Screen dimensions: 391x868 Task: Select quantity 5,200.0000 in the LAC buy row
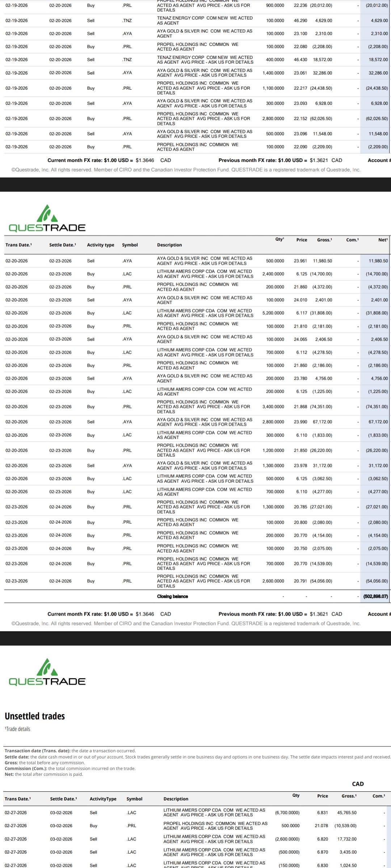(273, 313)
